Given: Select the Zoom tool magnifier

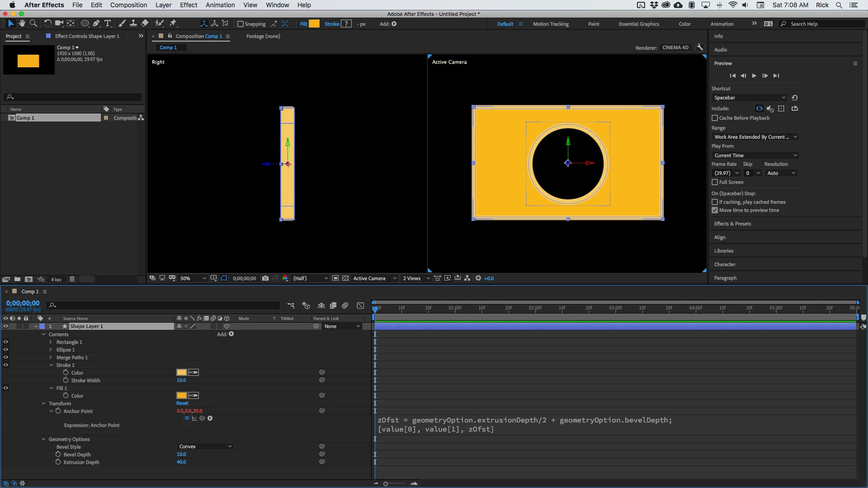Looking at the screenshot, I should 33,23.
